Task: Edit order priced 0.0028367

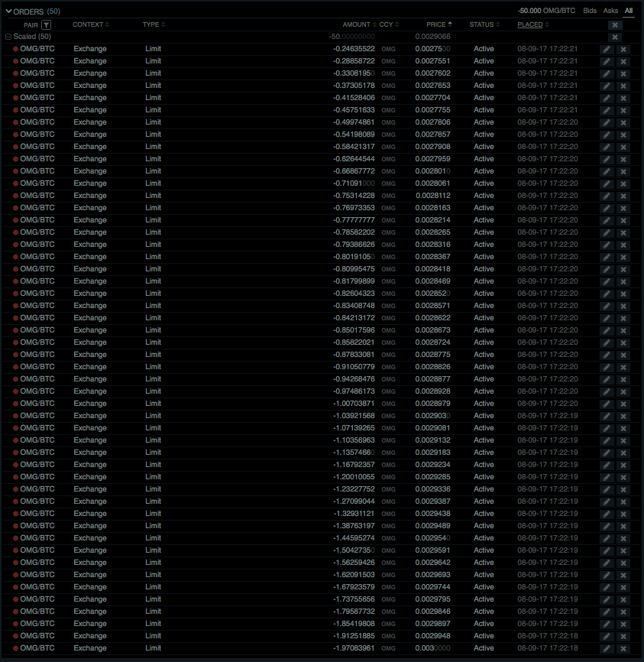Action: pos(606,258)
